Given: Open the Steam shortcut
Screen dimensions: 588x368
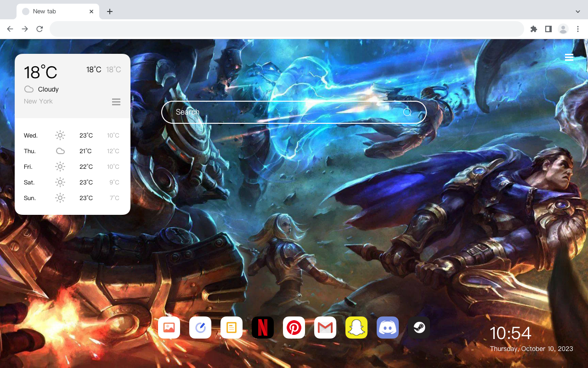Looking at the screenshot, I should (419, 328).
